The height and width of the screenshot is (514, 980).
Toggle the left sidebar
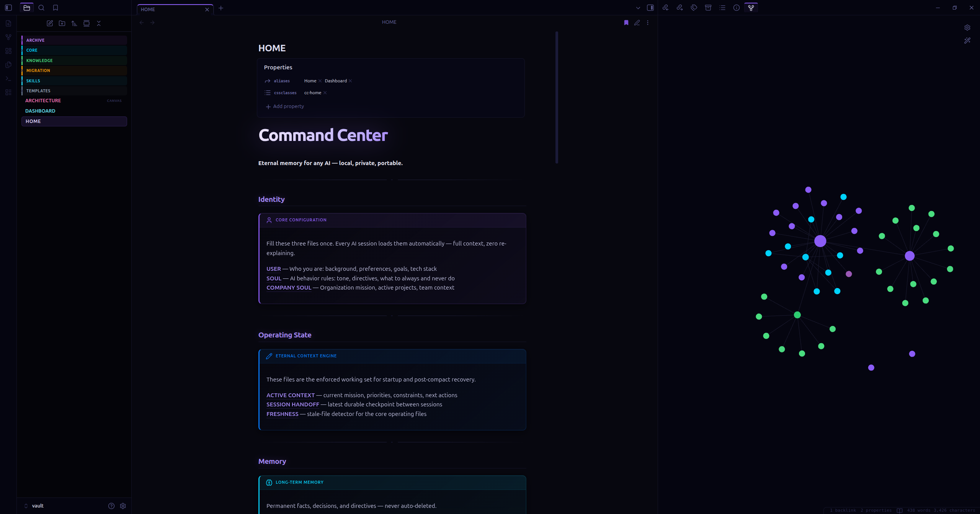coord(8,8)
